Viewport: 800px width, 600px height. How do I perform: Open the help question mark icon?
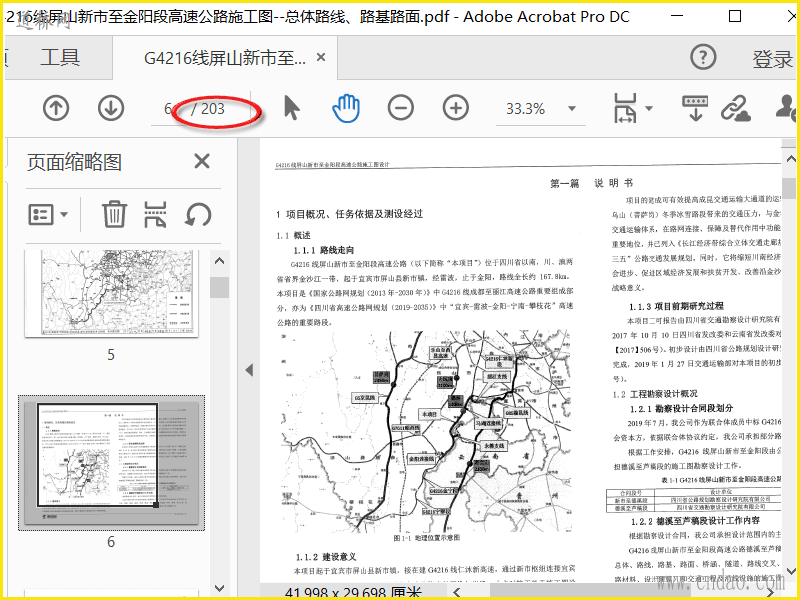[x=703, y=58]
